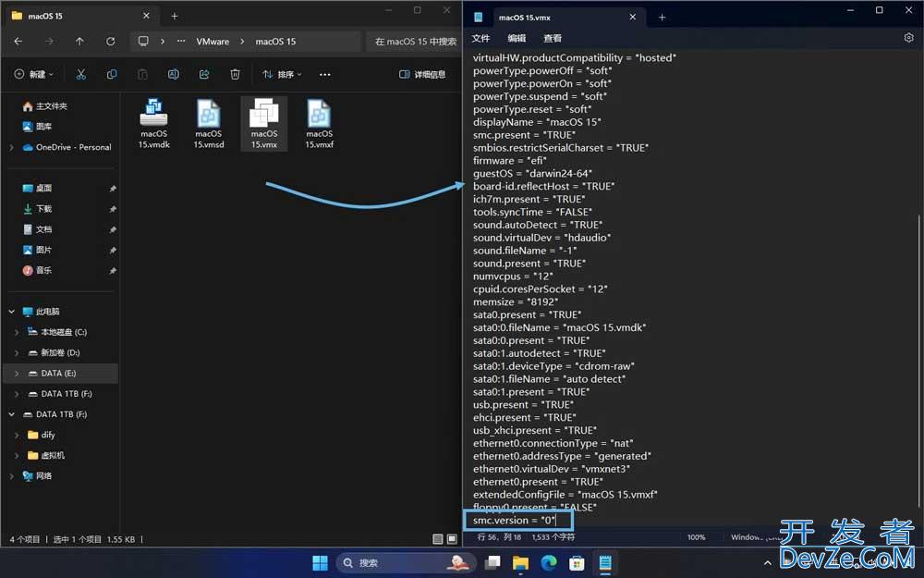Click the smc.version = "0" line in Notepad
The height and width of the screenshot is (578, 924).
pos(514,520)
